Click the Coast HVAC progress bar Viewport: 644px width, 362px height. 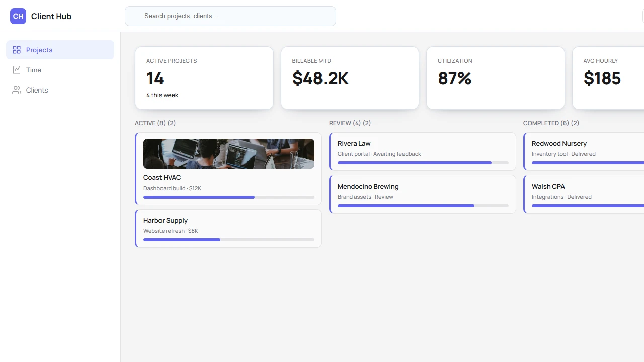click(229, 197)
